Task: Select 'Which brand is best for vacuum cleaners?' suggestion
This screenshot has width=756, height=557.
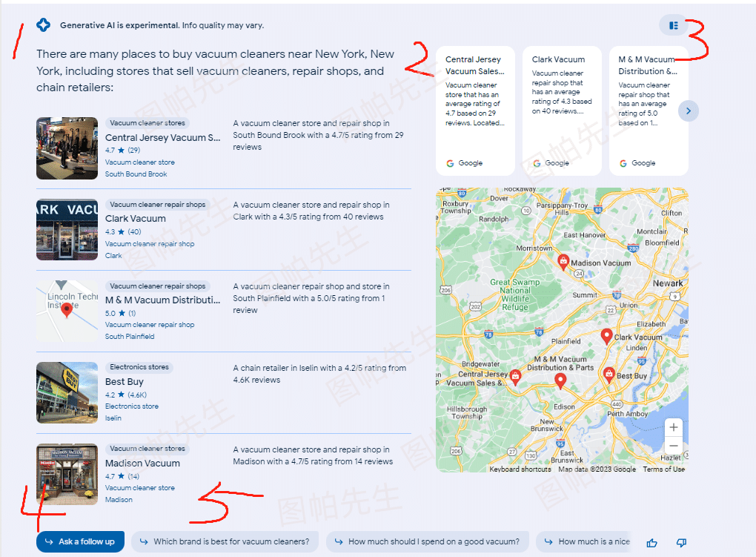Action: (225, 541)
